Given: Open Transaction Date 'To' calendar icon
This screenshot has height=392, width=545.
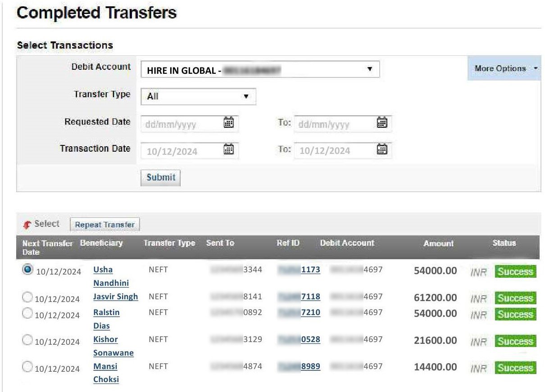Looking at the screenshot, I should tap(382, 150).
